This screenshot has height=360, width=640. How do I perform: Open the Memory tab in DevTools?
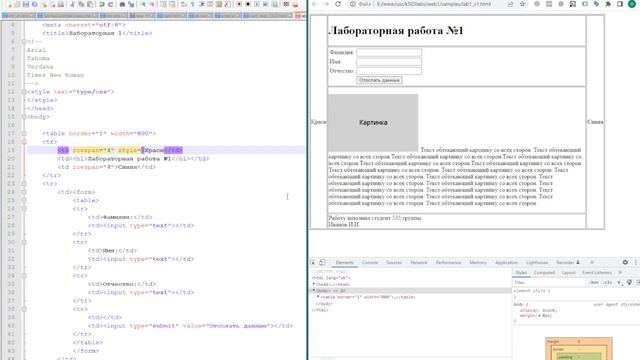coord(478,262)
